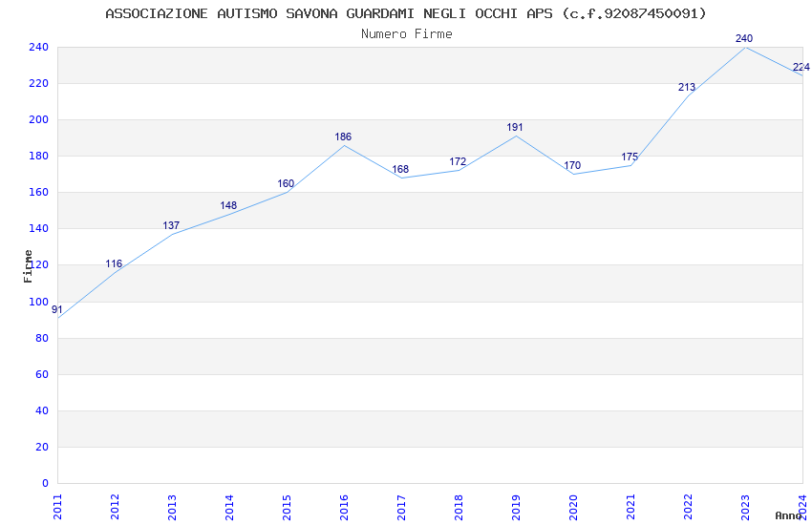Click the x-axis year 2019

516,507
